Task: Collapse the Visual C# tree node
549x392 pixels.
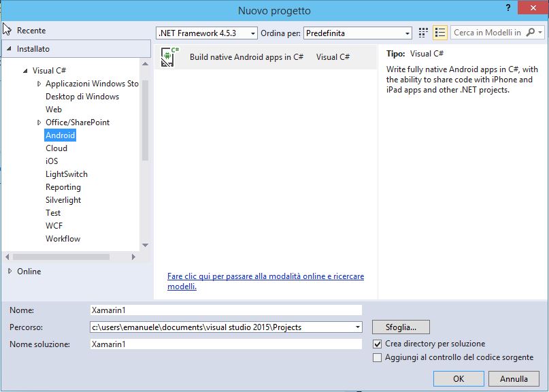Action: pos(25,70)
